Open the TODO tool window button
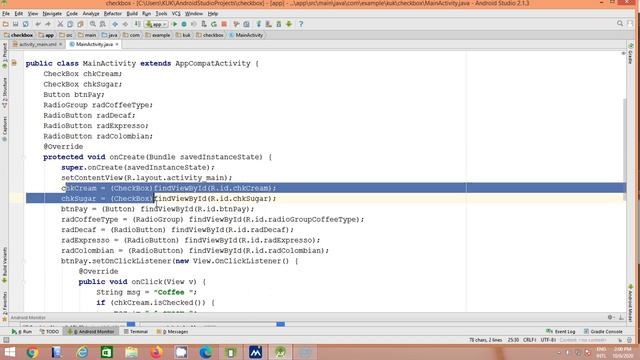Image resolution: width=640 pixels, height=360 pixels. [x=49, y=331]
